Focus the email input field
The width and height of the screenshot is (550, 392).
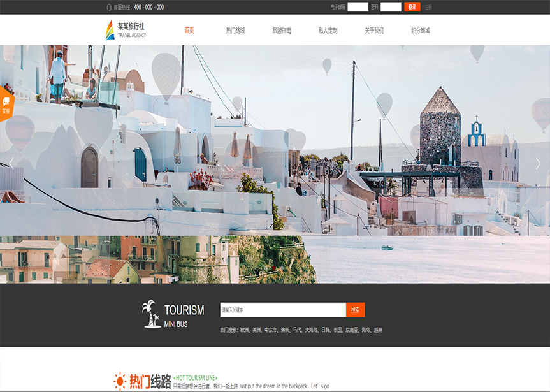click(x=358, y=7)
